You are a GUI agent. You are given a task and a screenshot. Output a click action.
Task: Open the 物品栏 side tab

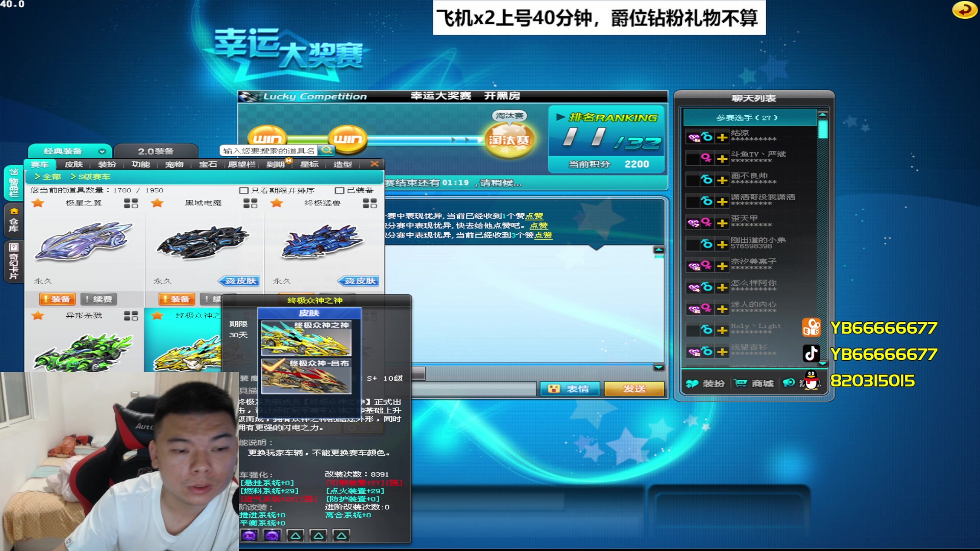(x=14, y=183)
